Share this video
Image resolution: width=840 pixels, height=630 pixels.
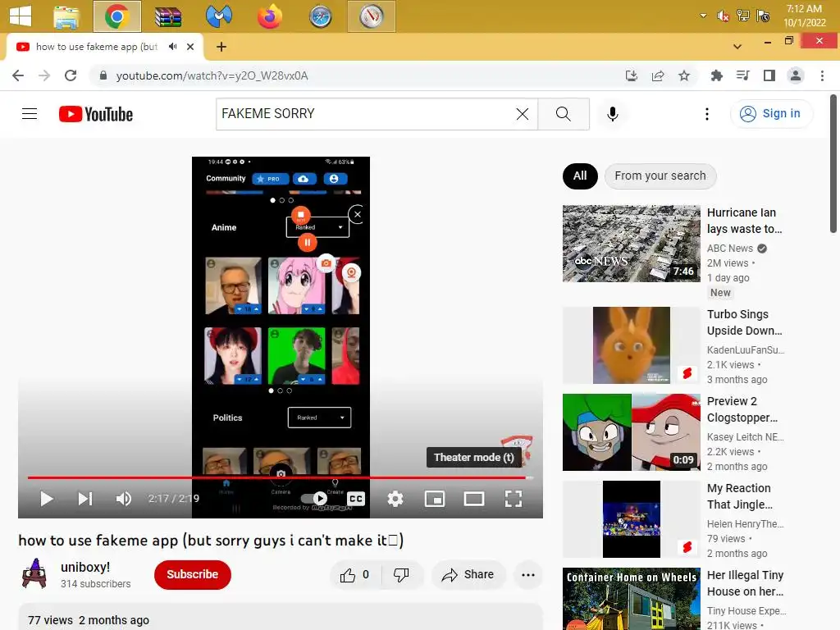pyautogui.click(x=468, y=575)
